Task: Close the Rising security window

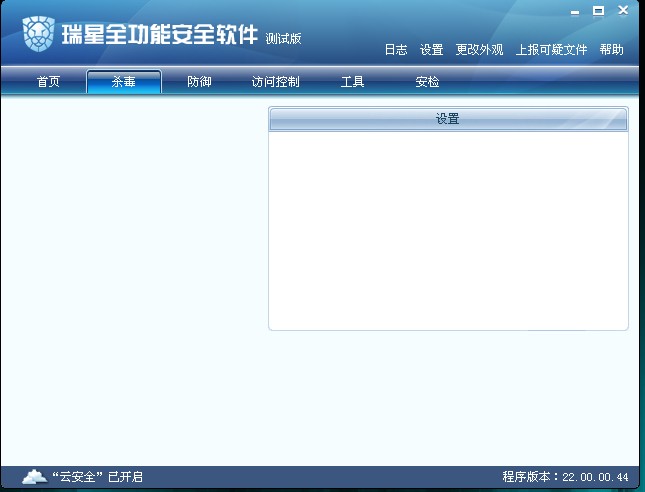Action: [623, 11]
